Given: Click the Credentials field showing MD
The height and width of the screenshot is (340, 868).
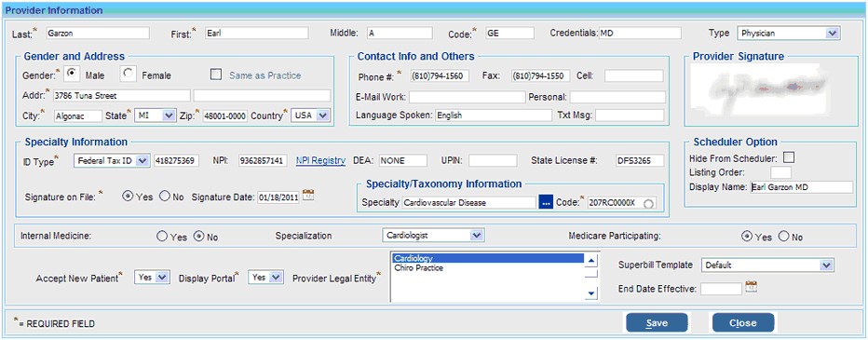Looking at the screenshot, I should [640, 34].
